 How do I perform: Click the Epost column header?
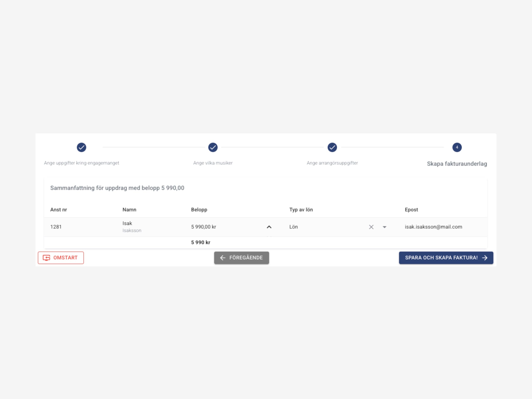[411, 210]
